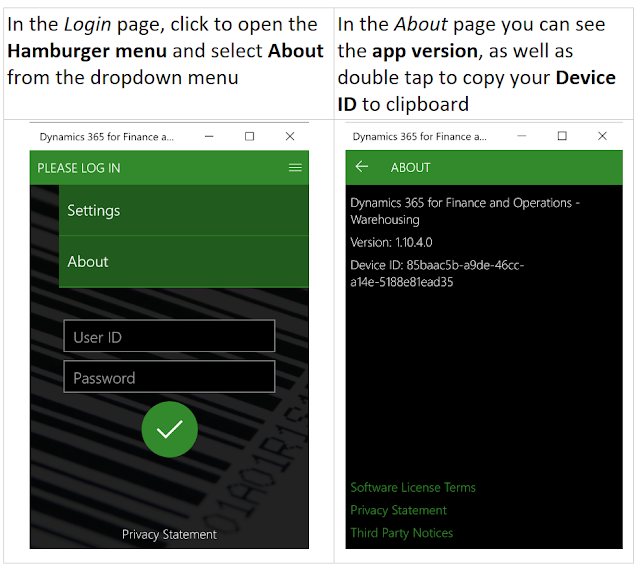The image size is (640, 571).
Task: Click the back arrow in the About header
Action: 362,167
